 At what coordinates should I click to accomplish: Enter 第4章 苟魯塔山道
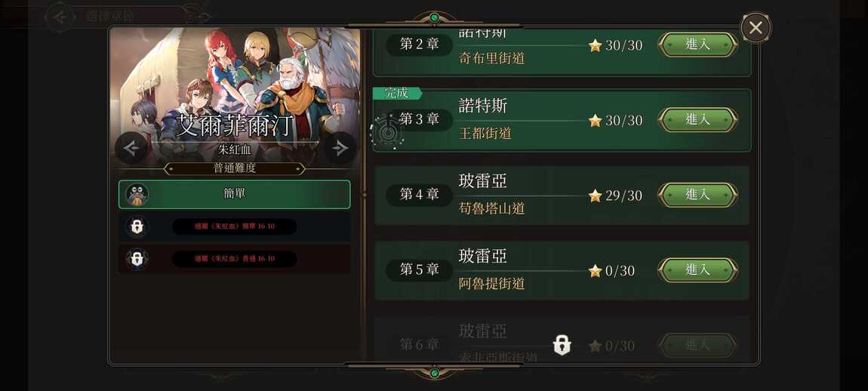pos(697,195)
